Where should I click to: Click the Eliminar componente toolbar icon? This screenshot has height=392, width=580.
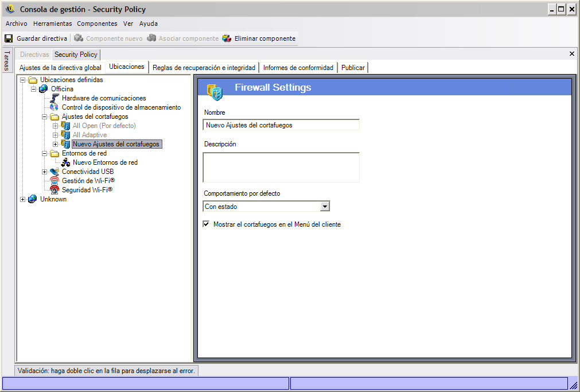point(227,38)
